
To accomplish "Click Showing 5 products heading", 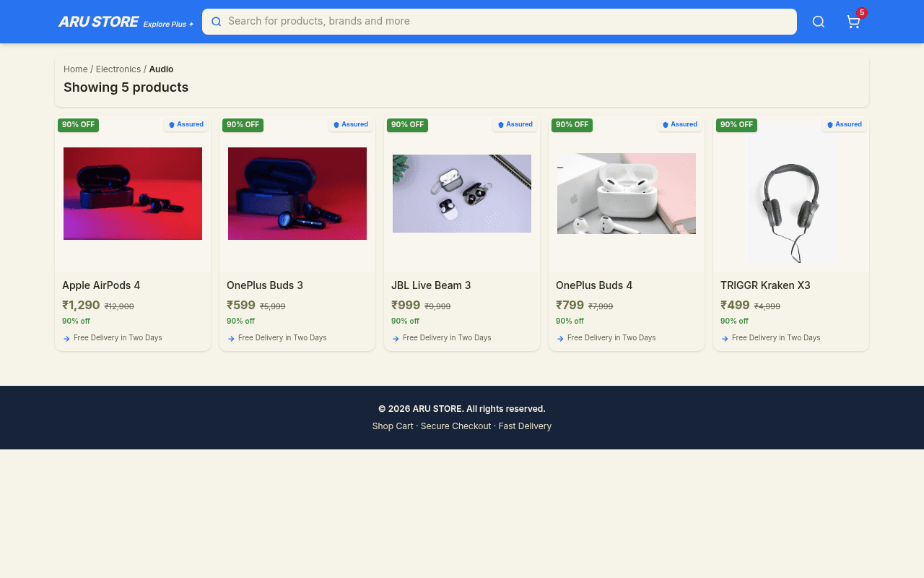I will point(126,87).
